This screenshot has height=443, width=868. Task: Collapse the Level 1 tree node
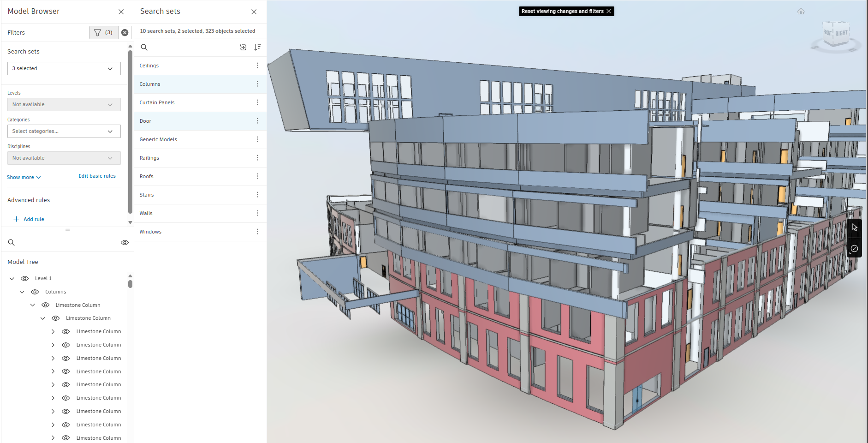pyautogui.click(x=12, y=278)
